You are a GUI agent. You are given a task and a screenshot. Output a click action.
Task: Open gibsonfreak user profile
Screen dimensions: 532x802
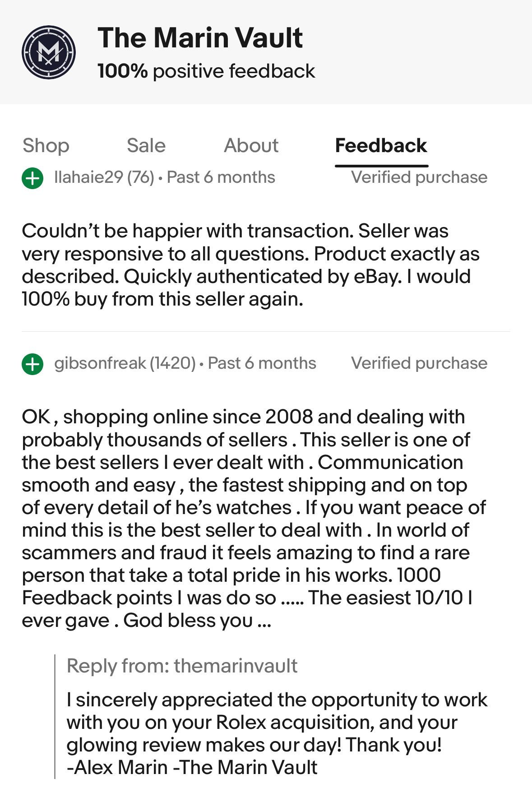tap(100, 363)
